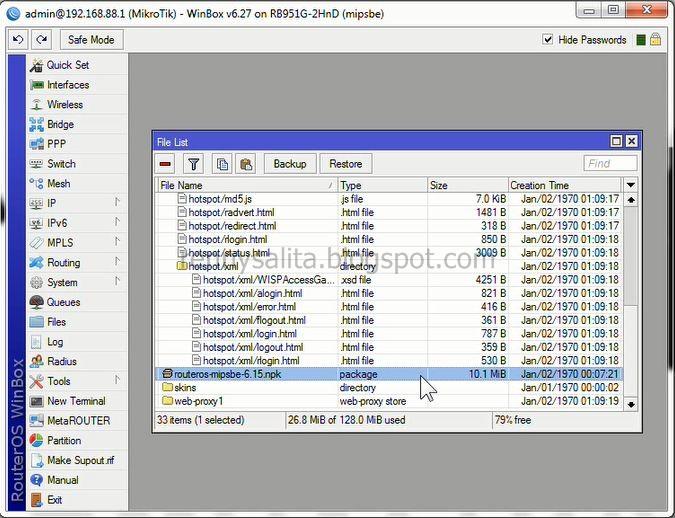Sort by Type column header
The width and height of the screenshot is (675, 518).
click(x=383, y=186)
